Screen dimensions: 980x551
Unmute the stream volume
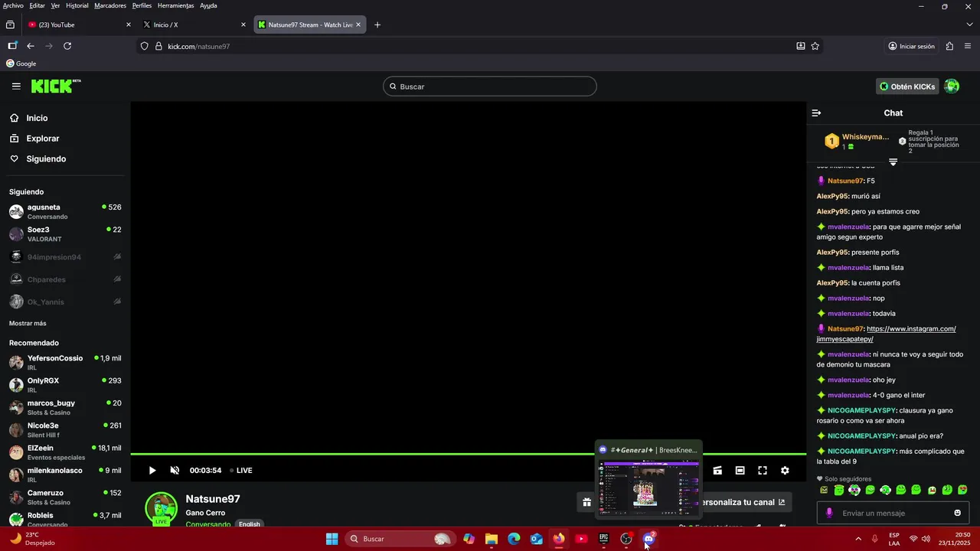coord(175,471)
